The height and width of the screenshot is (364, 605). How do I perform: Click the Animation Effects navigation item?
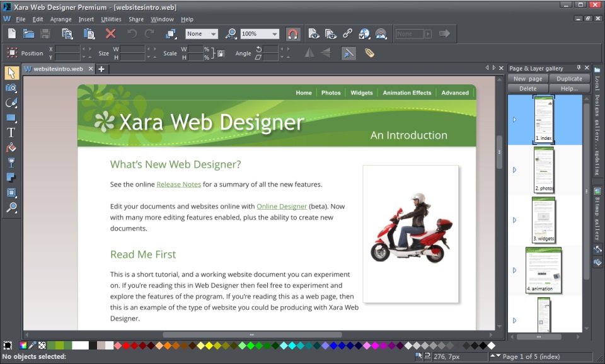(x=407, y=93)
